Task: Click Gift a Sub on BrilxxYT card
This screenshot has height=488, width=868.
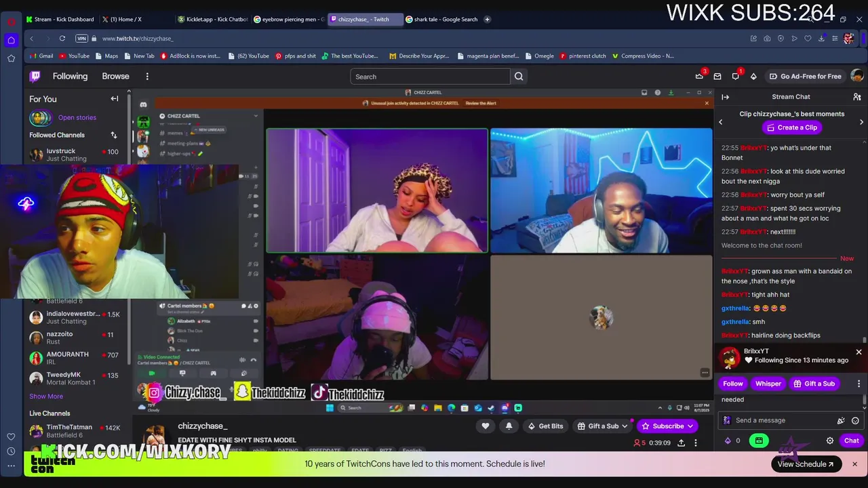Action: 814,384
